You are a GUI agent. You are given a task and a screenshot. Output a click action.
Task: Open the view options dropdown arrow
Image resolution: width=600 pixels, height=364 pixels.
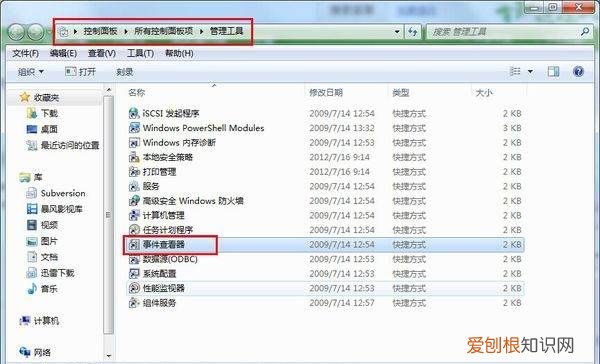coord(530,72)
